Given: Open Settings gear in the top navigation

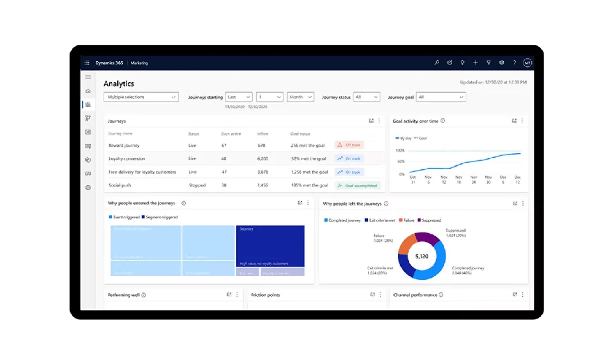Looking at the screenshot, I should (502, 63).
